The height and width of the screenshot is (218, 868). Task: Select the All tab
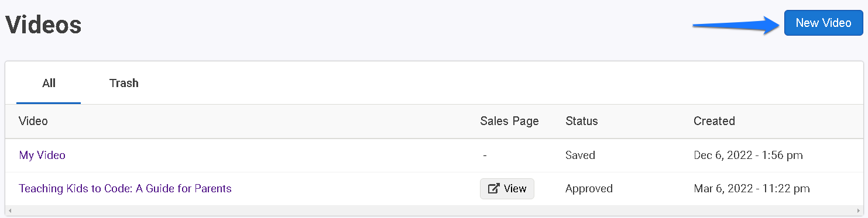49,83
